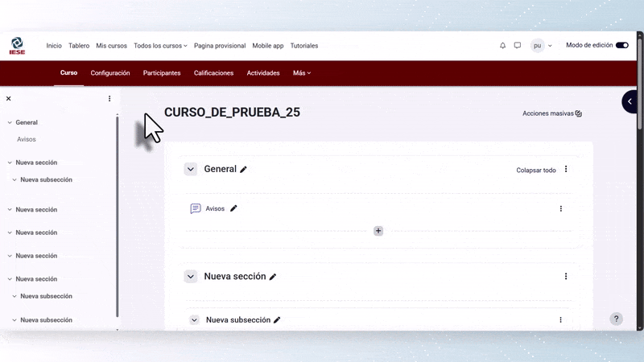
Task: Collapse General in course index sidebar
Action: point(10,122)
